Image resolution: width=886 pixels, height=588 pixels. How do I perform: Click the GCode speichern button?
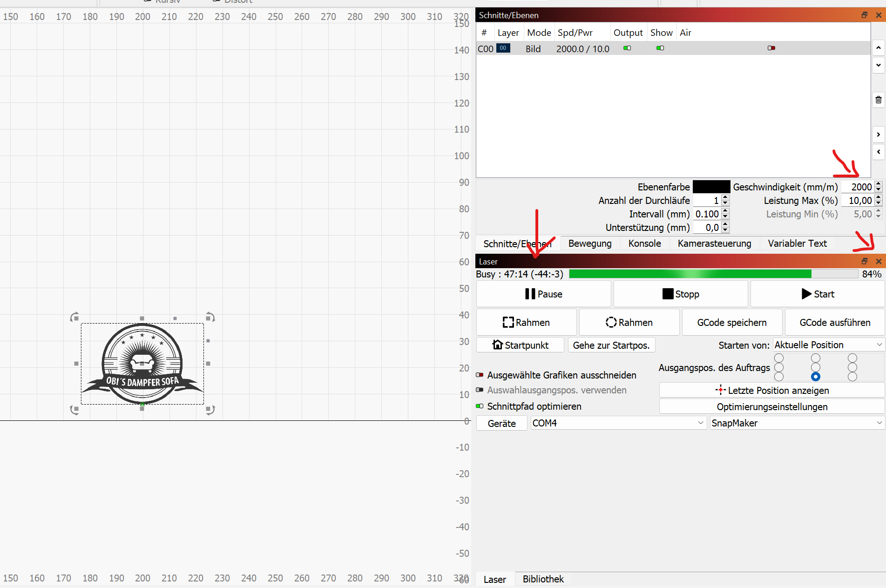point(732,322)
